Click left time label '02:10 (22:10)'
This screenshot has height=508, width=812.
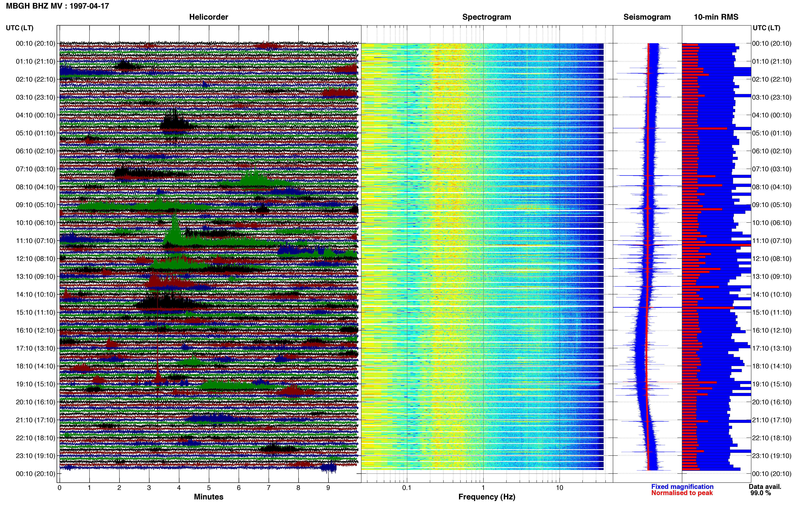click(x=36, y=79)
